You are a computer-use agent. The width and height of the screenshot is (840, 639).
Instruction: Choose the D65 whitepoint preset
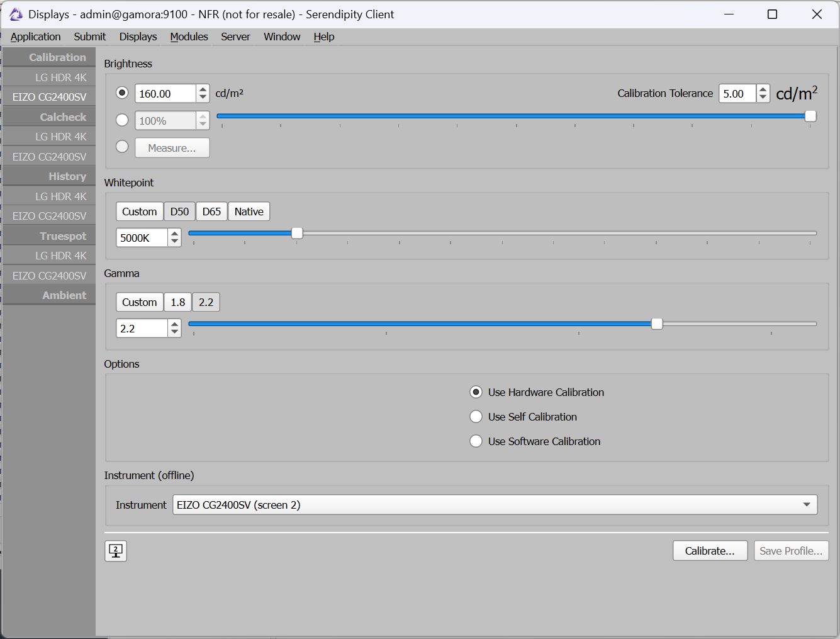pos(211,212)
